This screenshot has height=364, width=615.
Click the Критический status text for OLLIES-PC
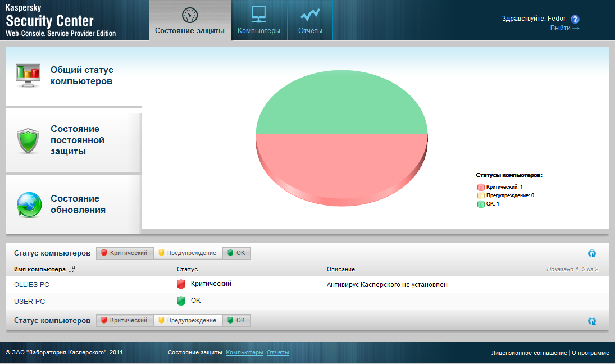click(x=211, y=284)
